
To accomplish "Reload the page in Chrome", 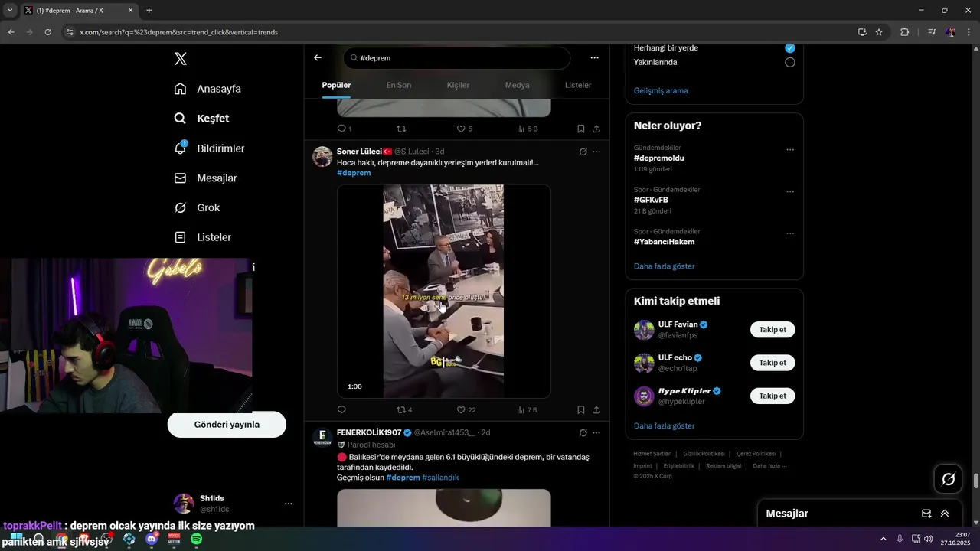I will click(47, 32).
